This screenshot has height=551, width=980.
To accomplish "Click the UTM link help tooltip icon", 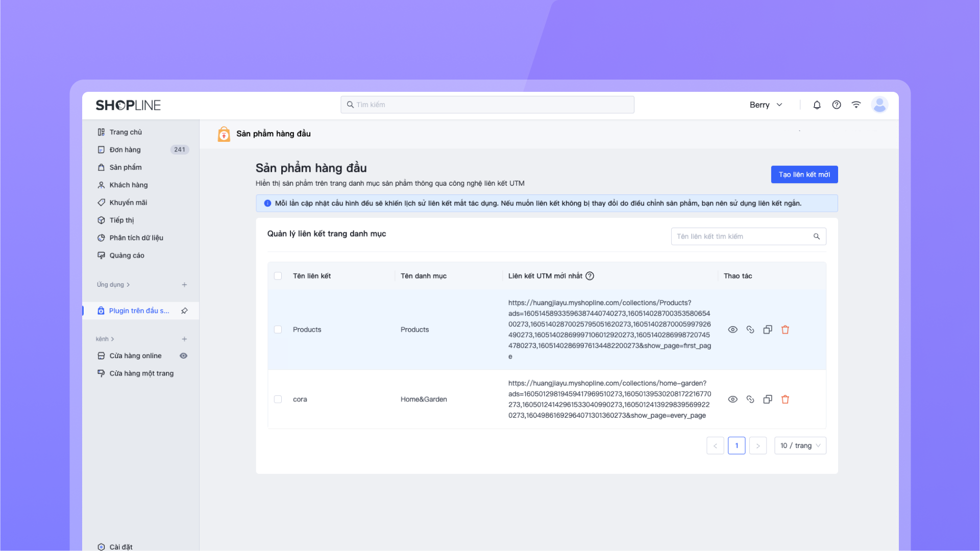I will click(x=590, y=276).
